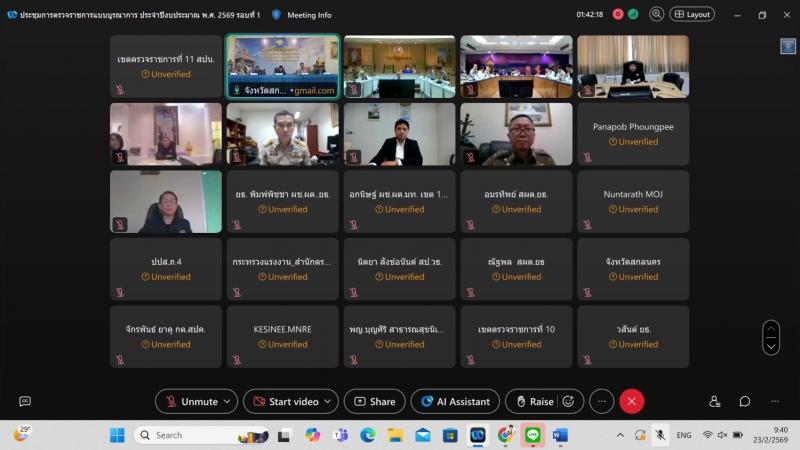Open Microsoft Teams from the taskbar

tap(340, 435)
